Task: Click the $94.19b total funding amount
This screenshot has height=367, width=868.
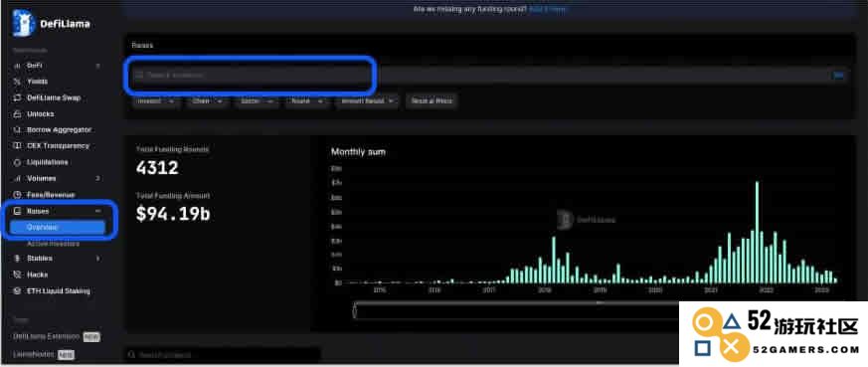Action: [x=173, y=214]
